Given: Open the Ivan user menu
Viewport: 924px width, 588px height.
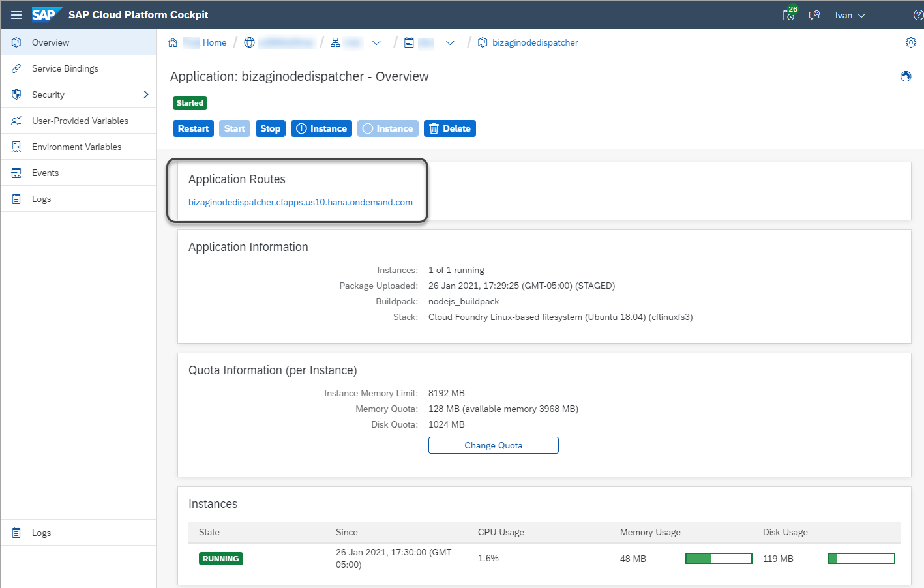Looking at the screenshot, I should pos(850,15).
